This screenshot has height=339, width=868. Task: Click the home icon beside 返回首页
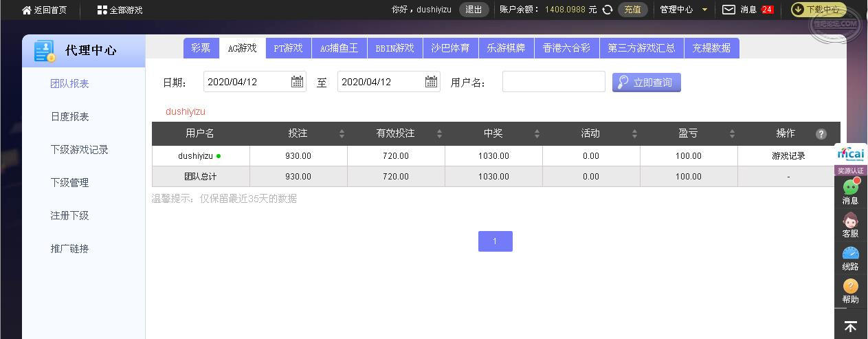[x=27, y=10]
